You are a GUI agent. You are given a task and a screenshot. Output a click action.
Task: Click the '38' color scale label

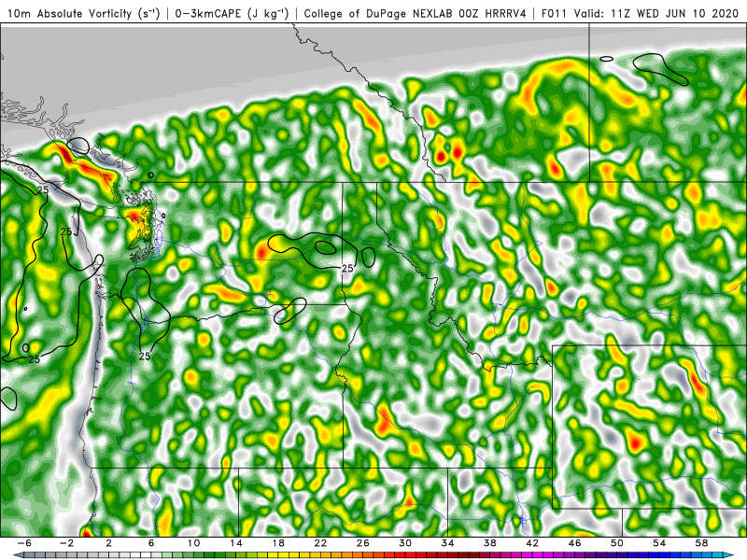(x=489, y=543)
